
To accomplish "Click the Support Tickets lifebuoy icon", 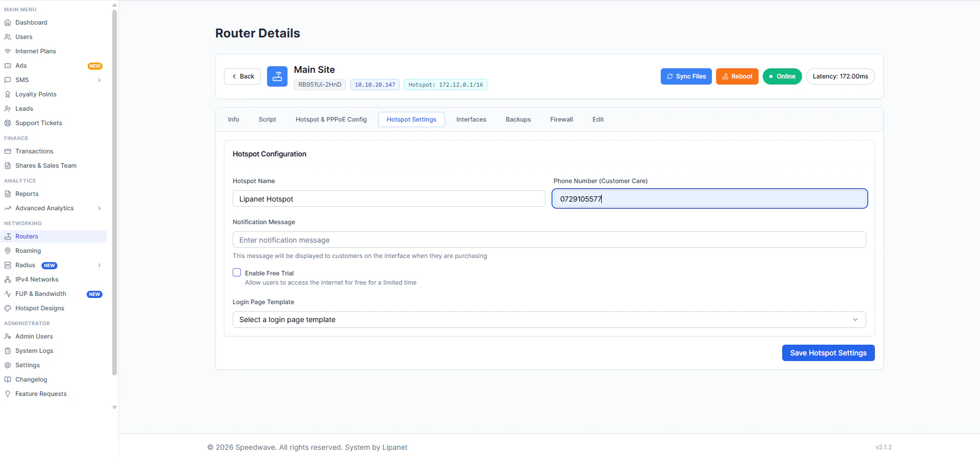I will (8, 123).
